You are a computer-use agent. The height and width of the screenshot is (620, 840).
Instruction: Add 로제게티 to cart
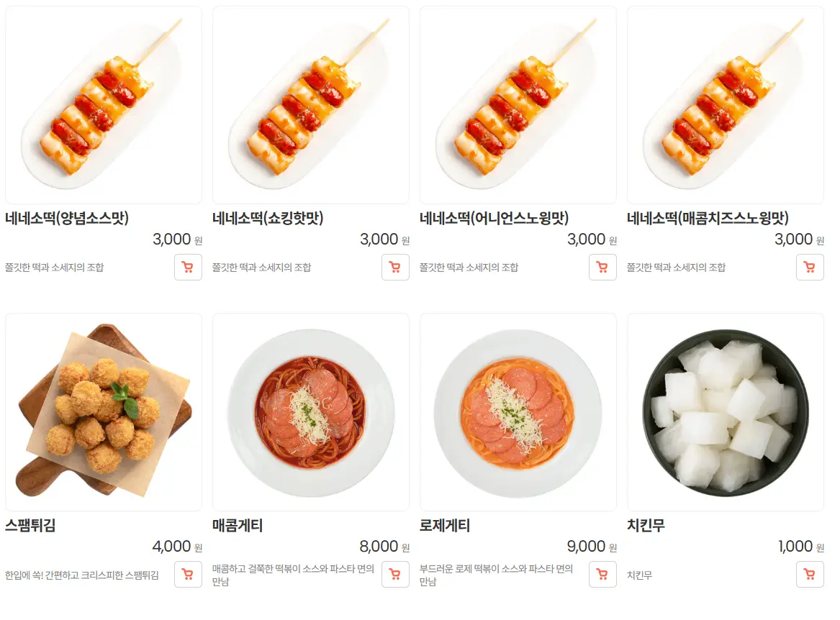click(x=602, y=575)
